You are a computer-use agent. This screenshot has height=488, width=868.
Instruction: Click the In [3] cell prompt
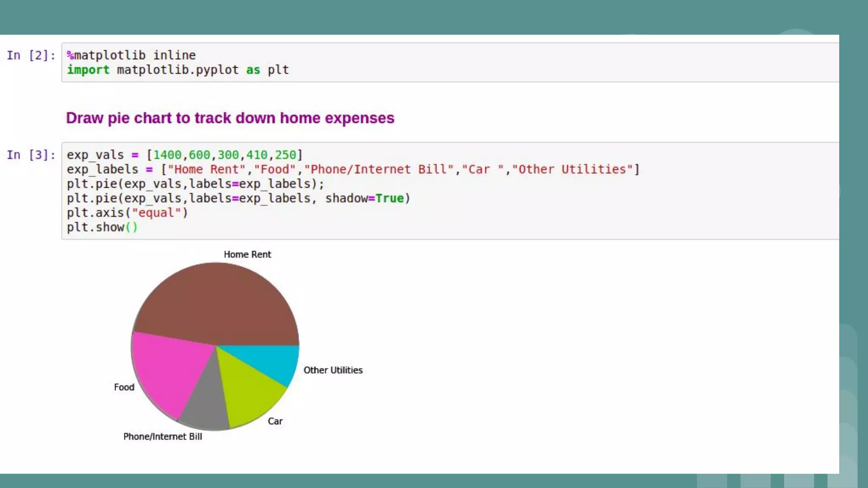pyautogui.click(x=31, y=155)
